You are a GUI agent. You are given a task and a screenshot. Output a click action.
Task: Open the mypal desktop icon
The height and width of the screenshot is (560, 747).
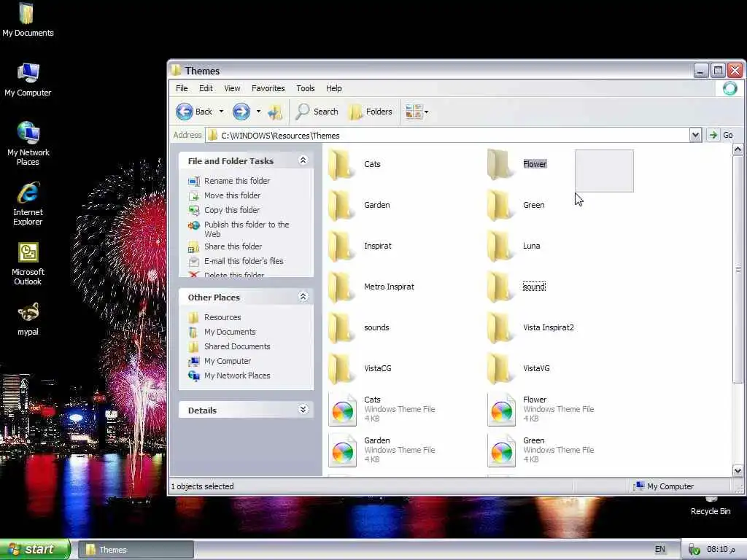[x=28, y=319]
